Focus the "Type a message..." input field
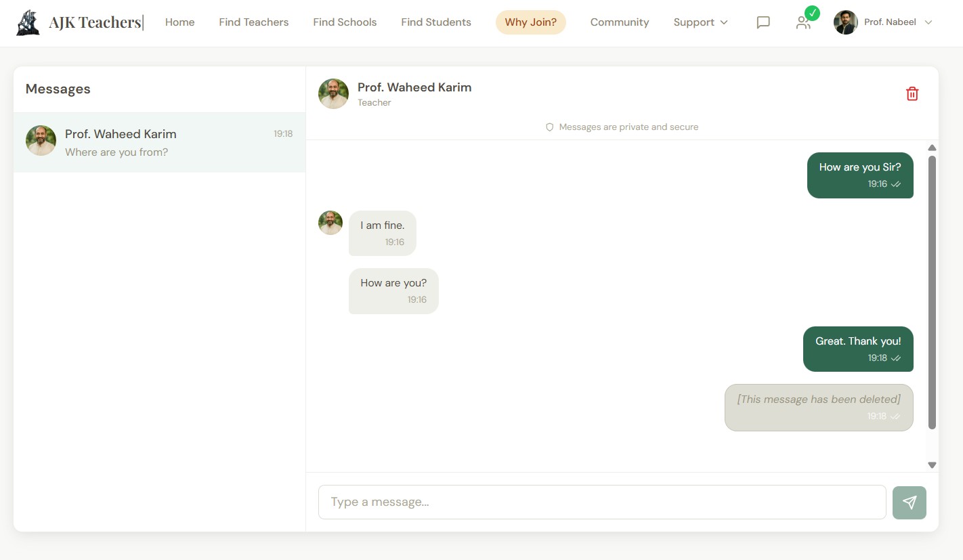The height and width of the screenshot is (560, 963). point(601,502)
